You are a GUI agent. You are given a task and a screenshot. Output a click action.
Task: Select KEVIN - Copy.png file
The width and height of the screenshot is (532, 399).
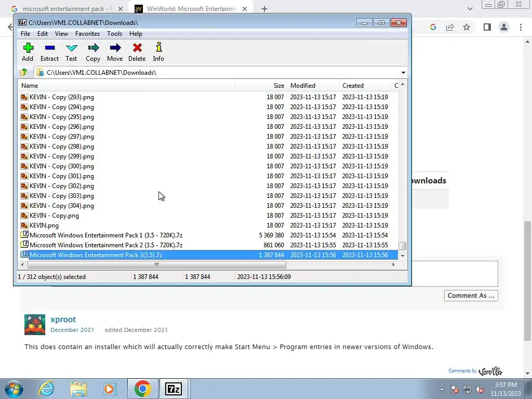pos(54,216)
